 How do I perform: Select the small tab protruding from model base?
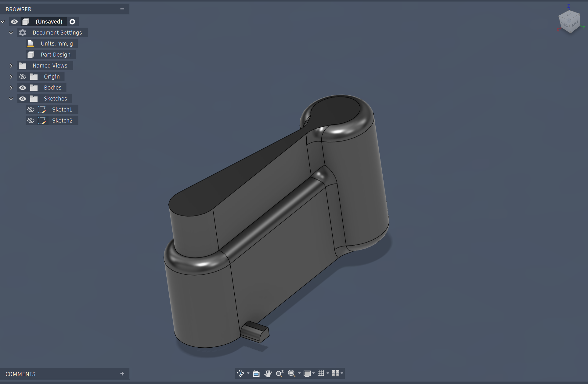pyautogui.click(x=255, y=332)
